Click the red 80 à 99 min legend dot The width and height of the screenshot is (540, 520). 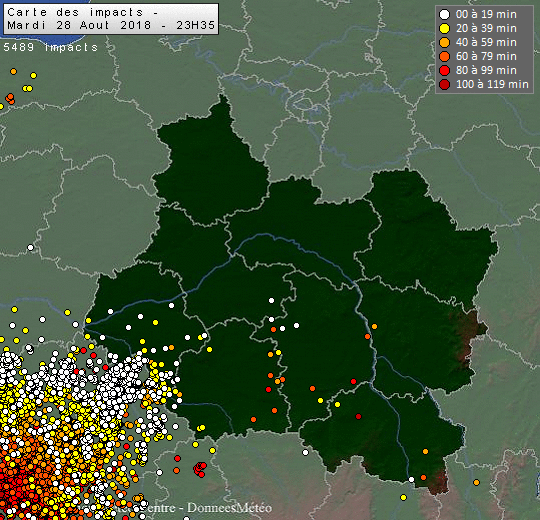pos(445,70)
